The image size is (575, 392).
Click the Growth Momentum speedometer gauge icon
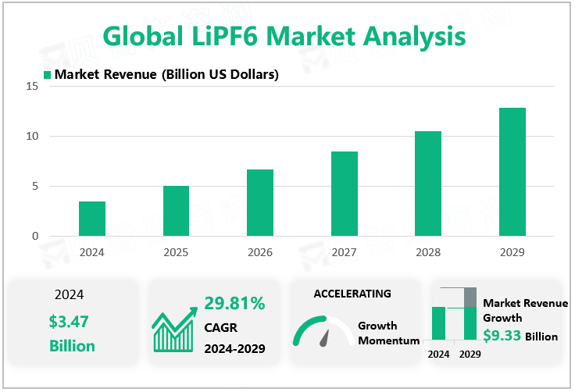click(x=323, y=331)
